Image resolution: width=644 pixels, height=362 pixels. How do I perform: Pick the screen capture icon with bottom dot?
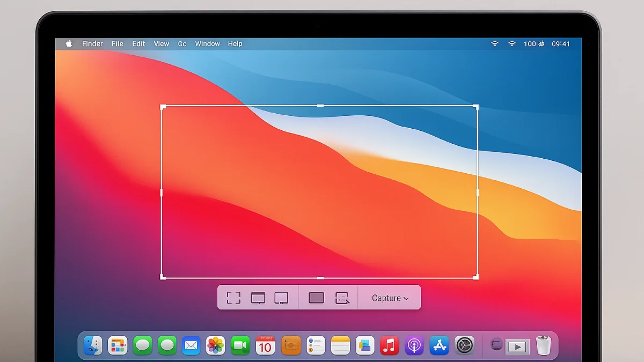point(281,298)
